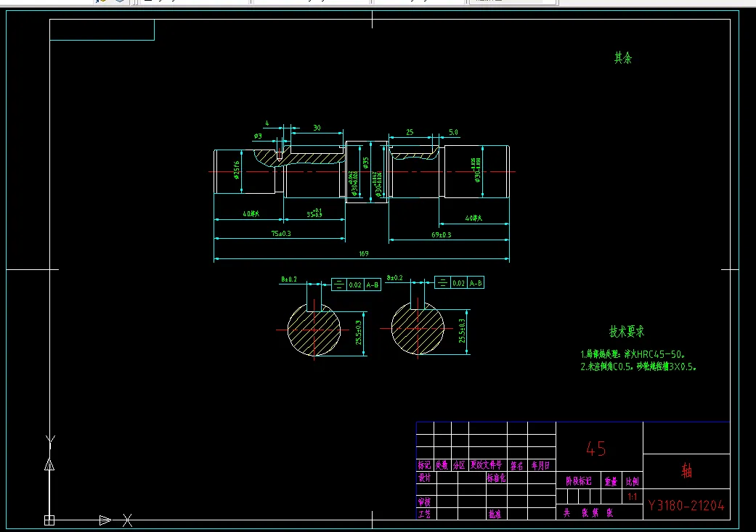Pick the left section's 8±0.2 width dimension

click(289, 279)
